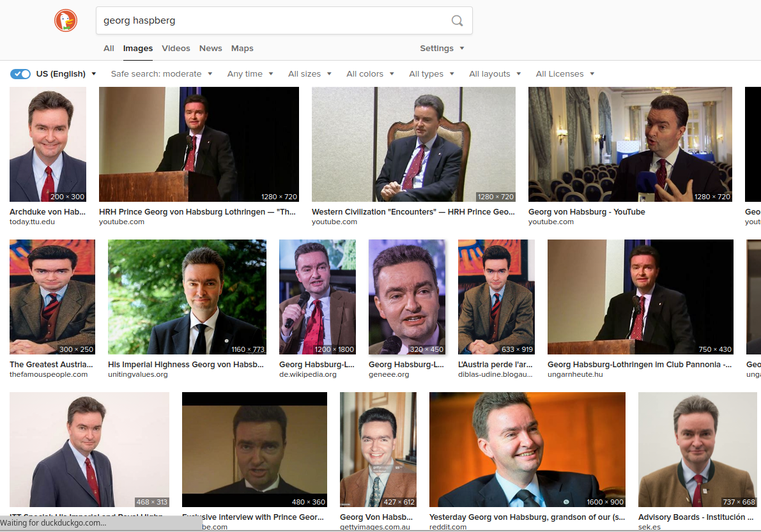
Task: Expand the Any time filter
Action: click(x=250, y=73)
